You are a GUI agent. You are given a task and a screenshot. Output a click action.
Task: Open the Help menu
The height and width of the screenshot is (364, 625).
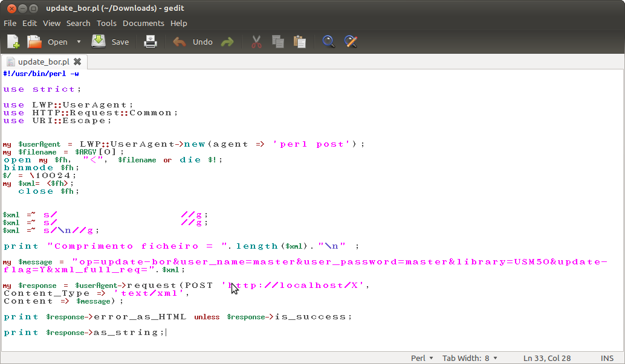(x=178, y=23)
